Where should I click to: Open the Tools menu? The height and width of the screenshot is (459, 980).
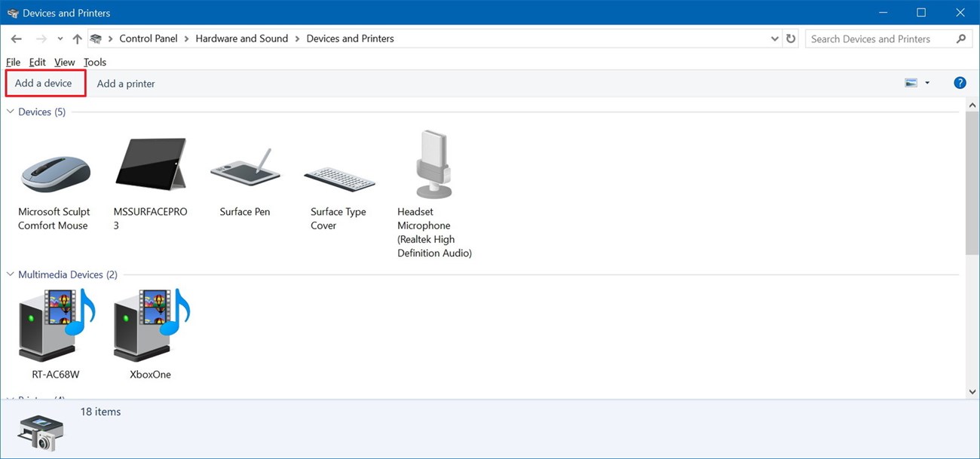pos(94,62)
